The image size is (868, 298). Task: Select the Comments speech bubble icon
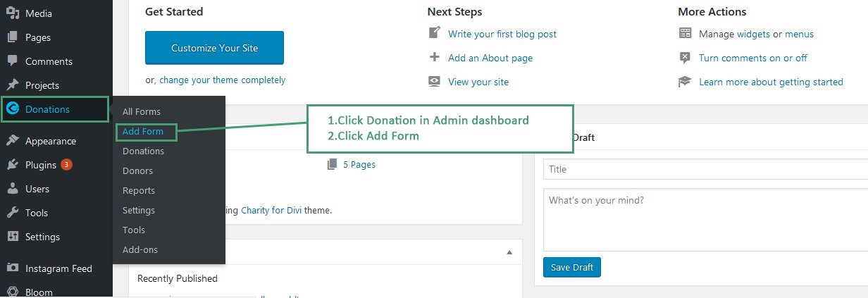tap(13, 61)
